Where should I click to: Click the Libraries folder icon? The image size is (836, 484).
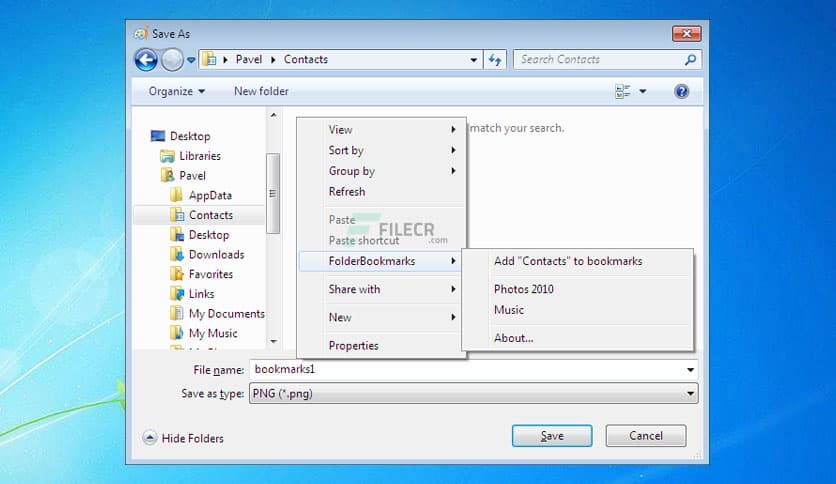click(167, 156)
